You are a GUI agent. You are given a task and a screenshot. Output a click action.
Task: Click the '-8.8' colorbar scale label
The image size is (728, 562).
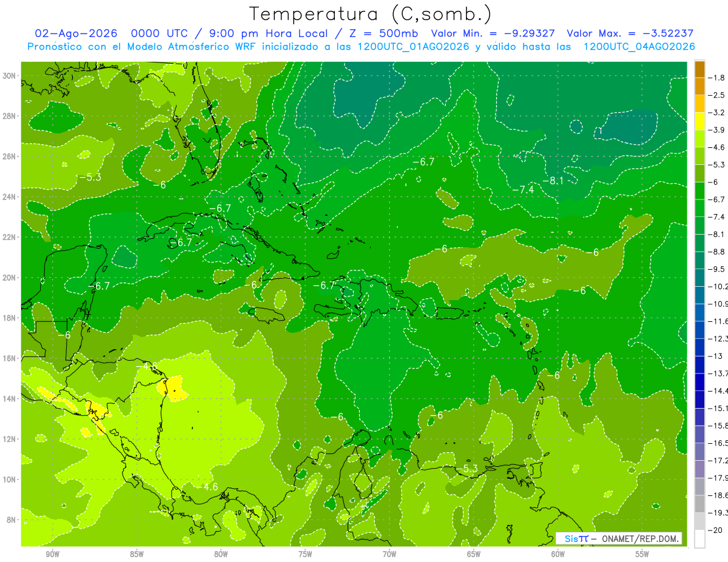[x=717, y=252]
